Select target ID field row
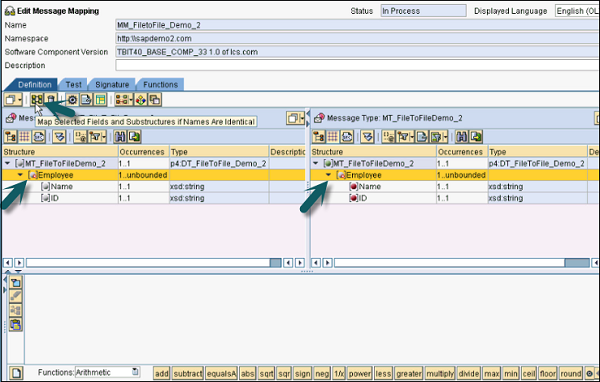 click(x=455, y=198)
